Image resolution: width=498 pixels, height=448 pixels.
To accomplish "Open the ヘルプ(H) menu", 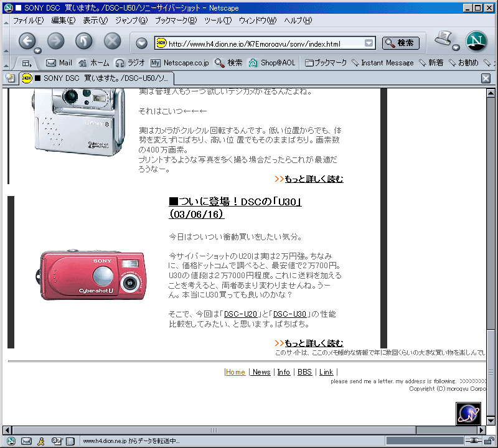I will pyautogui.click(x=298, y=21).
